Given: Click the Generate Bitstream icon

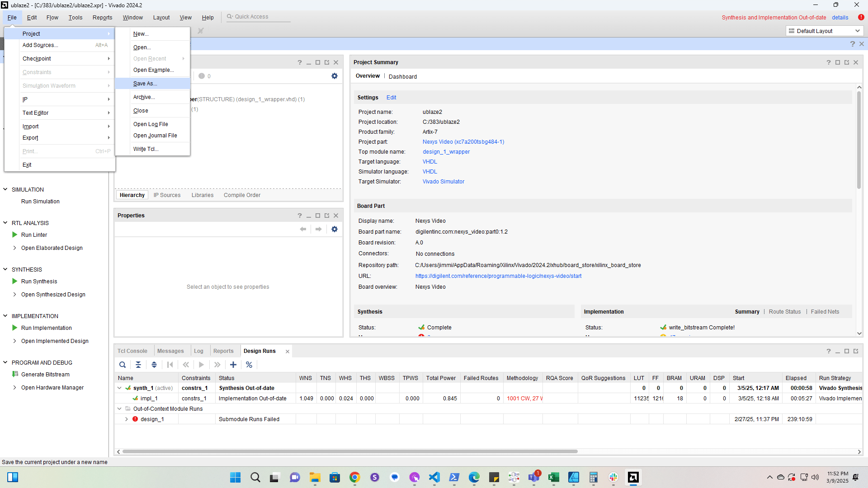Looking at the screenshot, I should click(15, 374).
